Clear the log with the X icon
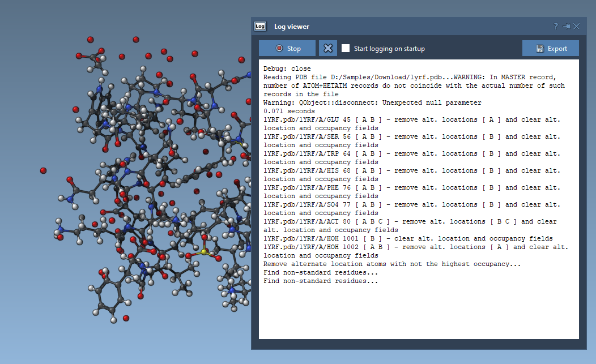 pyautogui.click(x=327, y=49)
